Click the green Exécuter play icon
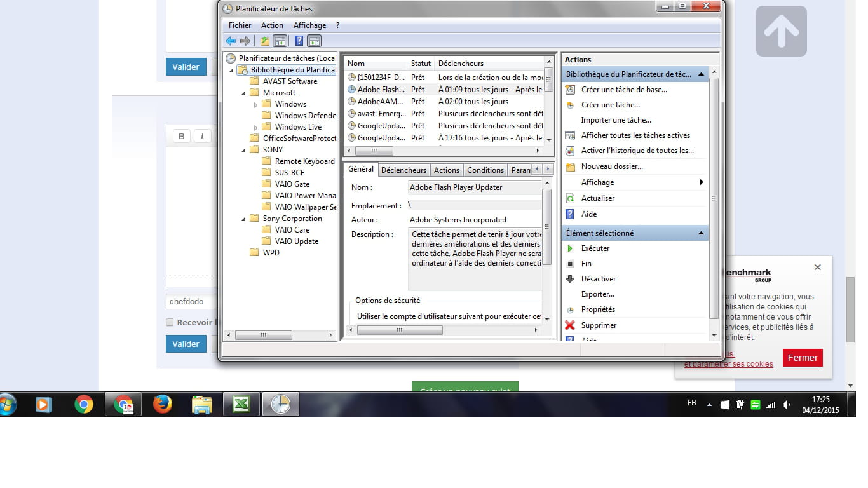This screenshot has width=868, height=488. [570, 248]
